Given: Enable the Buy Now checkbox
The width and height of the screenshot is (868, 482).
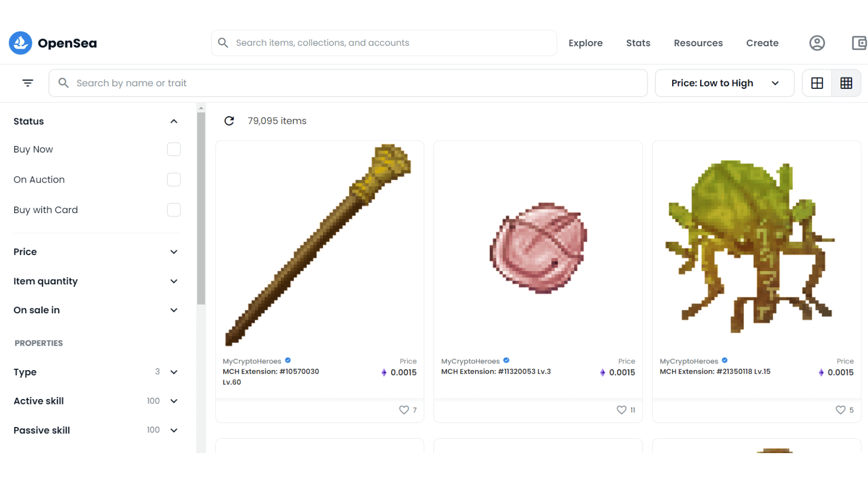Looking at the screenshot, I should pyautogui.click(x=174, y=149).
